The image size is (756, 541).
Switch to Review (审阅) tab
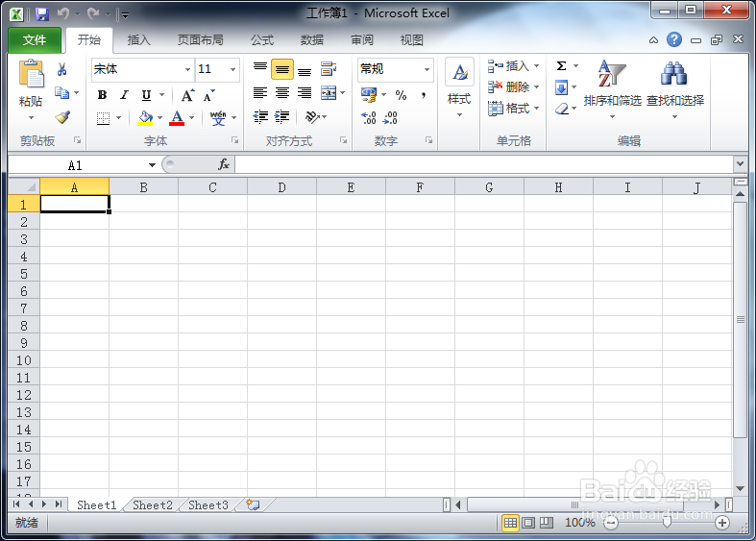(362, 40)
